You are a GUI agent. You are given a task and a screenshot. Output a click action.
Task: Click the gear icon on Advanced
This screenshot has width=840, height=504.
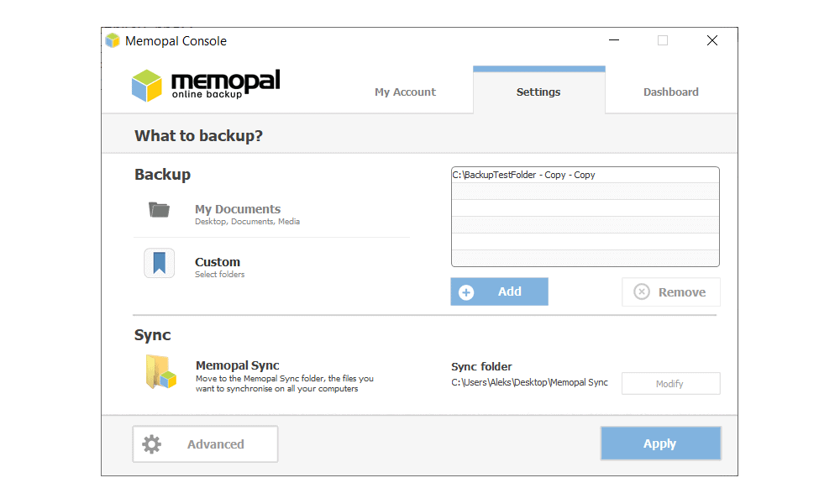click(151, 444)
